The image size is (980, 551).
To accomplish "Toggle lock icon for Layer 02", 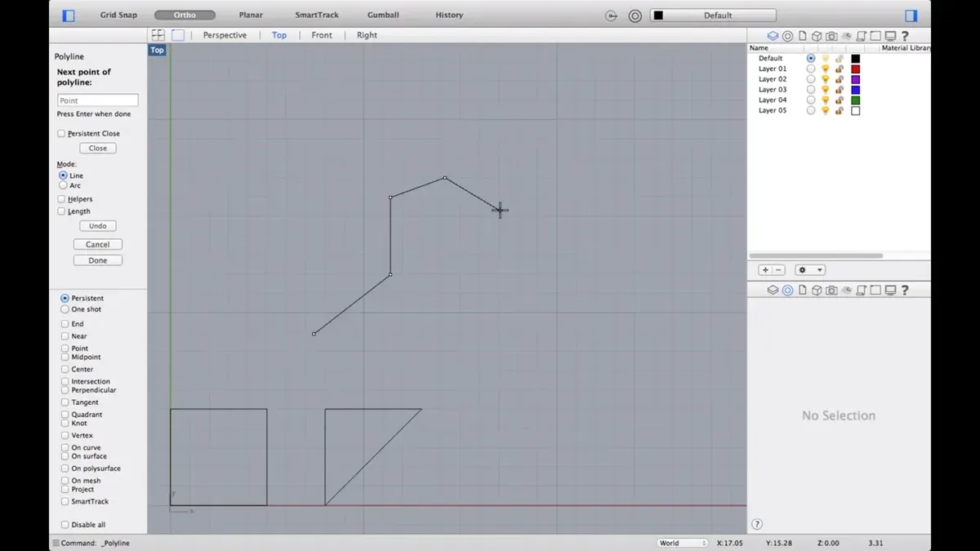I will coord(839,79).
